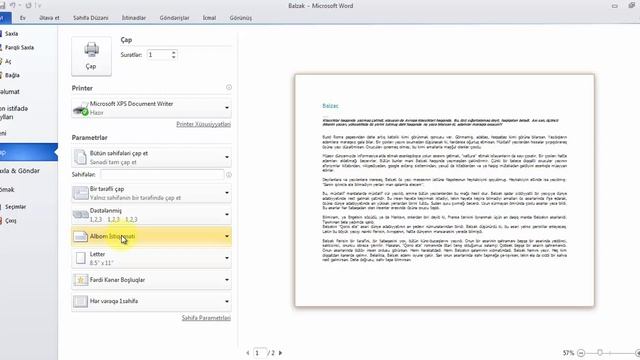The height and width of the screenshot is (360, 640).
Task: Minimize the Word window
Action: pos(615,6)
